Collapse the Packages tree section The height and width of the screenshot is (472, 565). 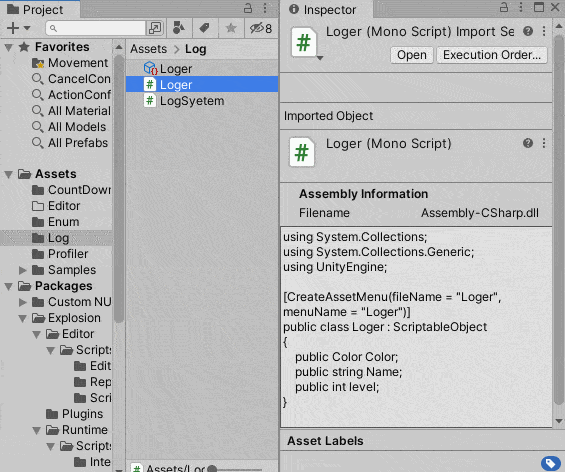(x=9, y=286)
